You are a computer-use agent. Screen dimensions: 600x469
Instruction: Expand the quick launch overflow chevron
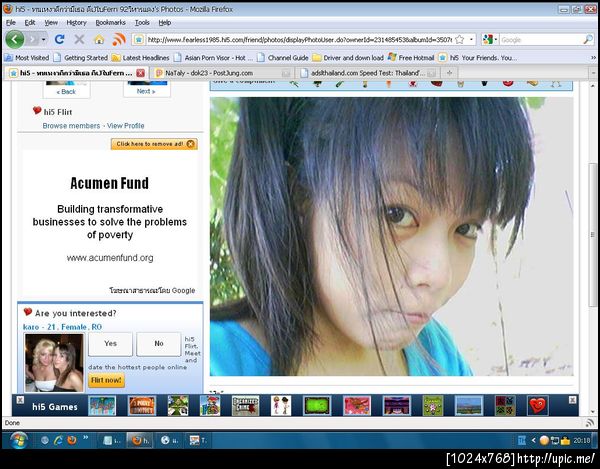coord(85,437)
